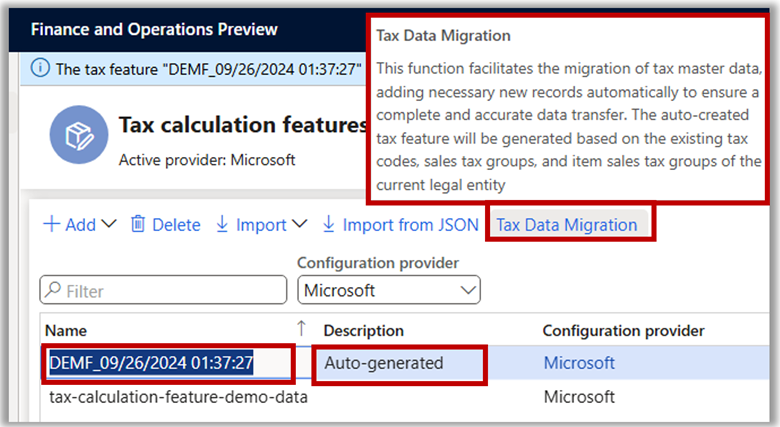
Task: Select the tax-calculation-feature-demo-data row
Action: tap(405, 397)
